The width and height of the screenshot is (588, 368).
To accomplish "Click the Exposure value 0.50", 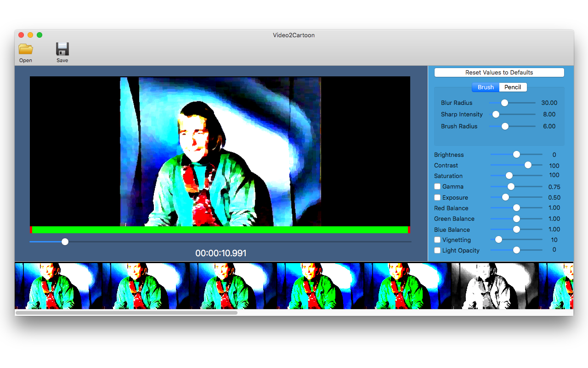I will click(x=554, y=198).
